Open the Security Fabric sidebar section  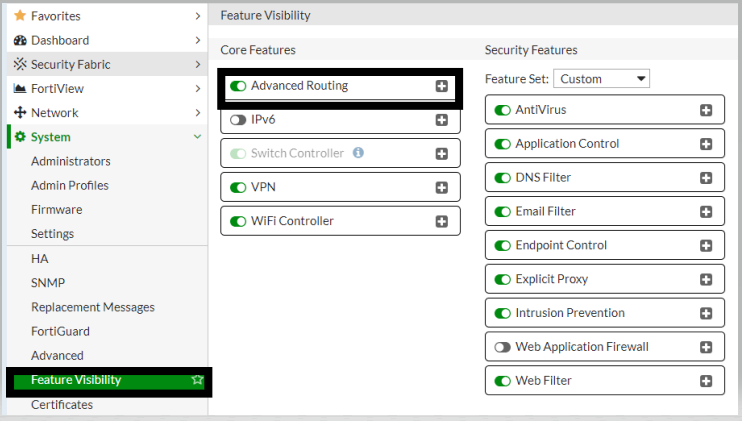point(71,64)
